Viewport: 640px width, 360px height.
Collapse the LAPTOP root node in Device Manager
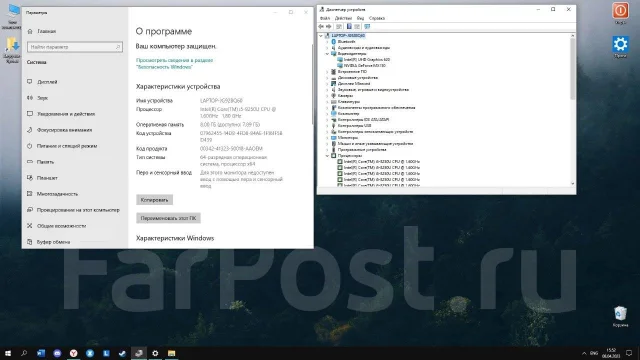click(x=321, y=36)
